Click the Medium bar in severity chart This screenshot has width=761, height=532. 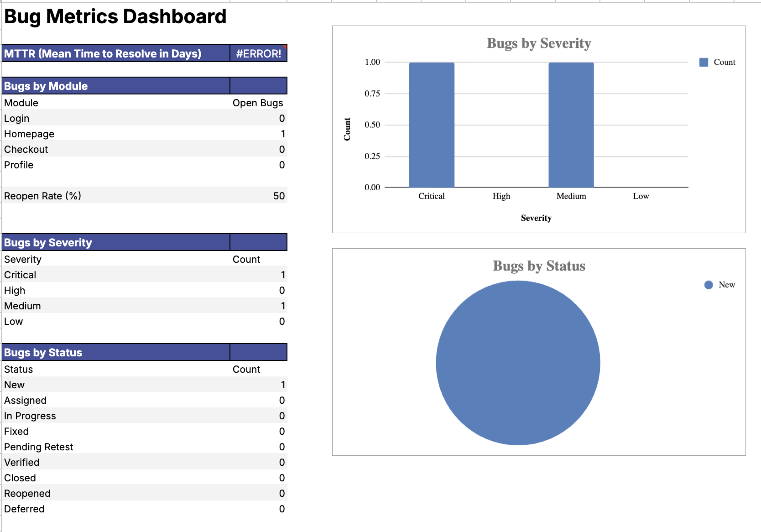point(571,125)
